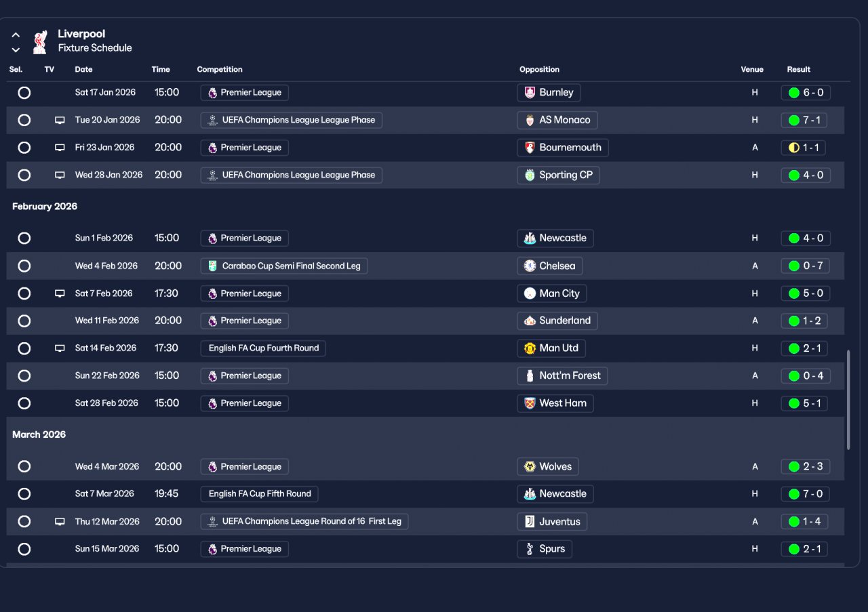The image size is (868, 612).
Task: Sort by the Result column header
Action: 799,70
